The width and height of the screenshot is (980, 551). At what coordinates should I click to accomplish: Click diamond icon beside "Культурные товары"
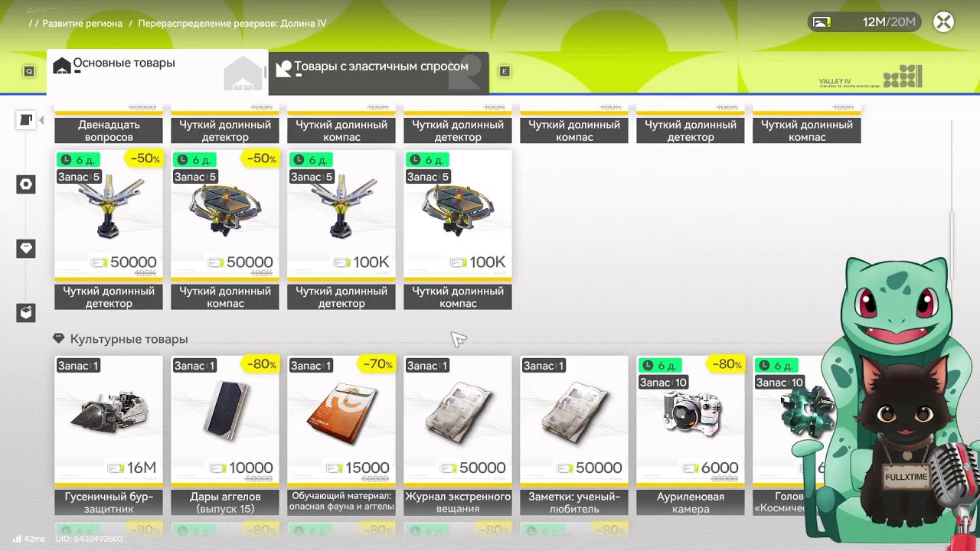(x=58, y=338)
